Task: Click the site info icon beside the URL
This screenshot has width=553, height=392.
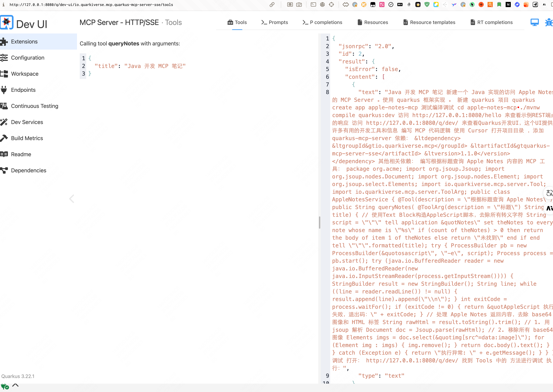Action: (3, 5)
